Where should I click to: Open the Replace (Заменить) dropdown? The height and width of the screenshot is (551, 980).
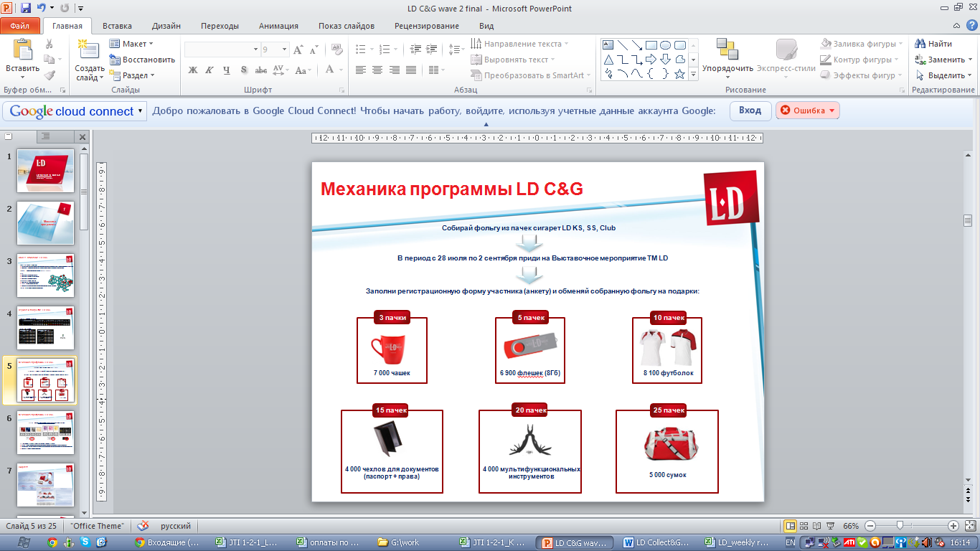pos(944,60)
